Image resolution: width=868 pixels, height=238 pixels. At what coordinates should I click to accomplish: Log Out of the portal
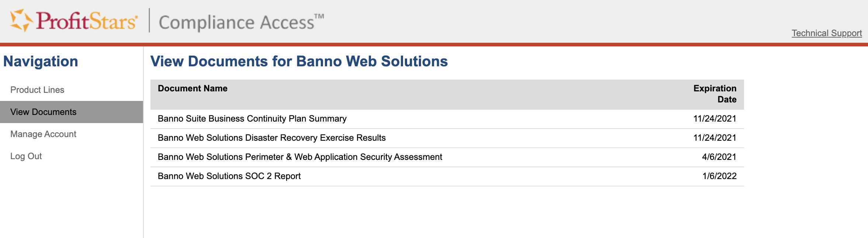[26, 156]
